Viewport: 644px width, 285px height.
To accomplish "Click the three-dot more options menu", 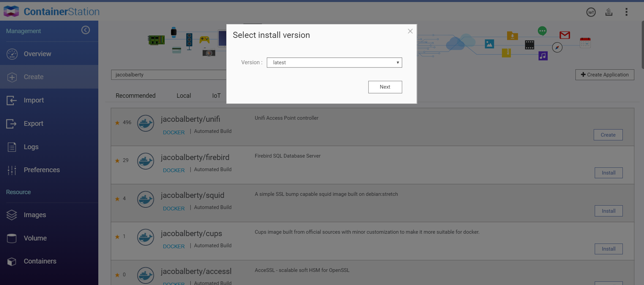I will [626, 12].
